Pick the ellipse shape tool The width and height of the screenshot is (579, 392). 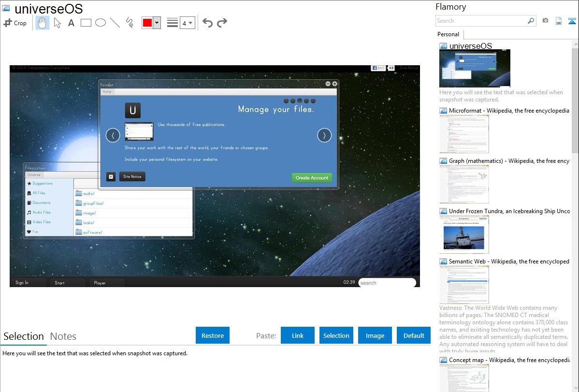coord(101,23)
